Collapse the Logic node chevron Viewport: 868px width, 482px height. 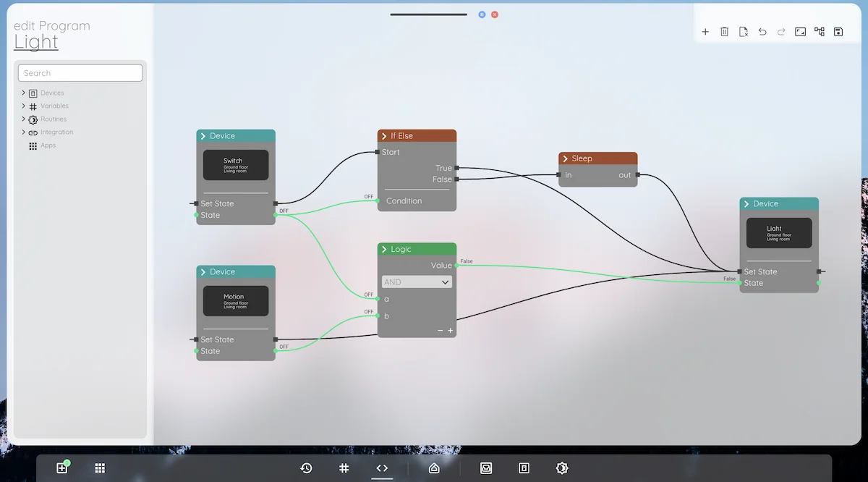click(x=384, y=249)
